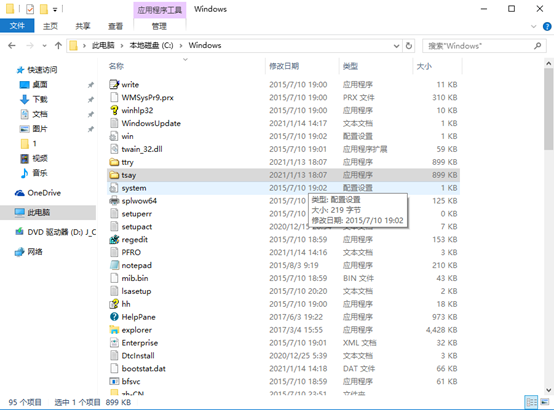
Task: Go back with the back arrow
Action: 12,46
